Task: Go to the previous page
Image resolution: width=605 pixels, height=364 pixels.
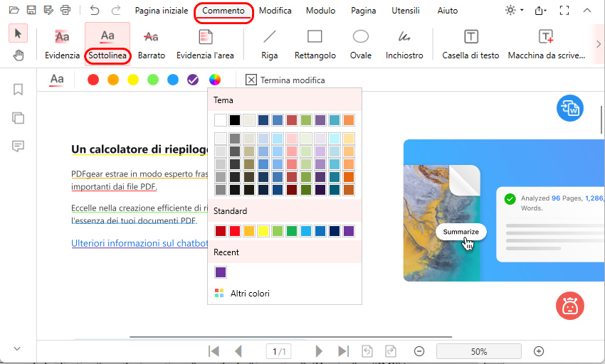Action: pyautogui.click(x=238, y=351)
